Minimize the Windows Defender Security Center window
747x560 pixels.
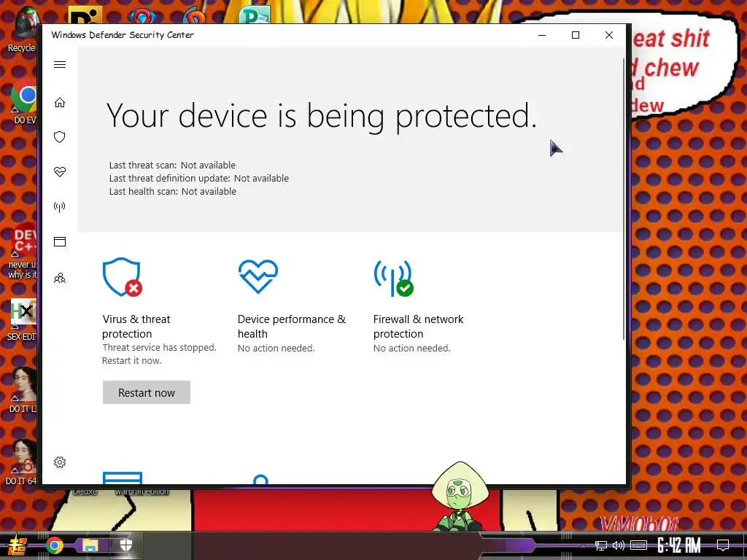542,35
